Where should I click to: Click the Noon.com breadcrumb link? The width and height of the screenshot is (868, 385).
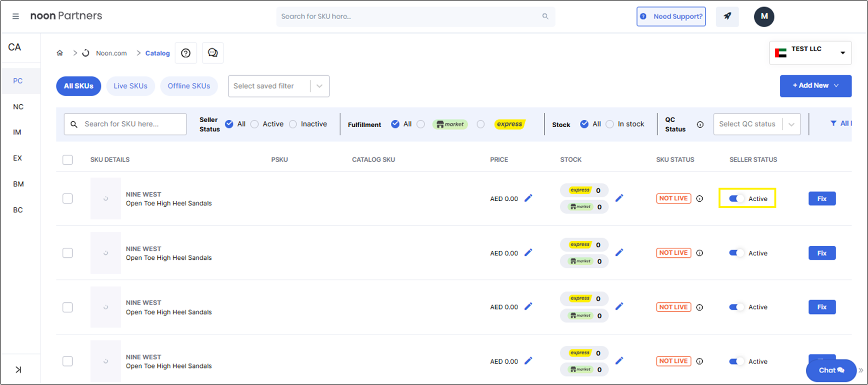pos(111,53)
